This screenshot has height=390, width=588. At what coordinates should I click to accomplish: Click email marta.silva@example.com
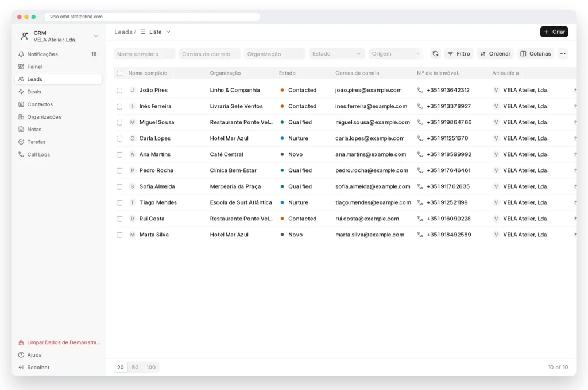(x=370, y=235)
